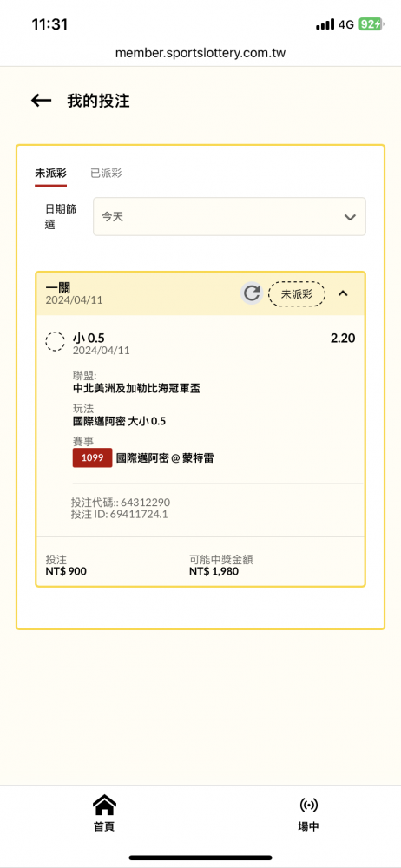Select the 未派彩 tab
Image resolution: width=401 pixels, height=868 pixels.
pyautogui.click(x=50, y=174)
